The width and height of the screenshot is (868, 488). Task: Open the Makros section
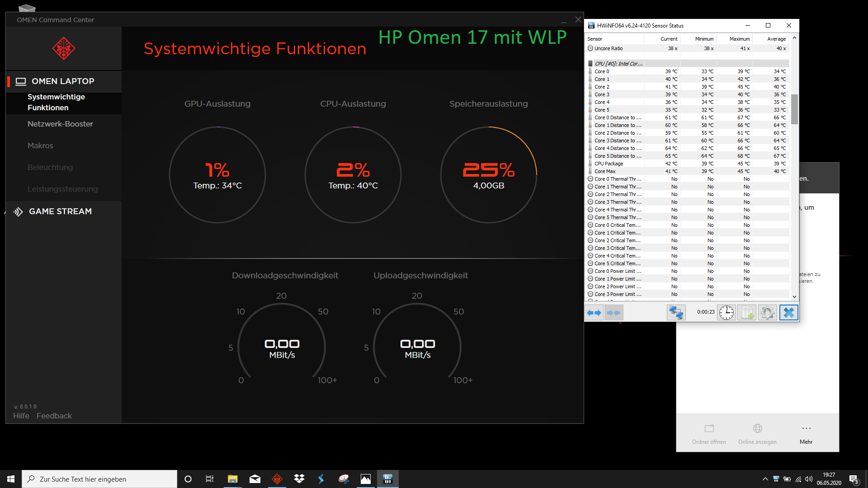[40, 145]
